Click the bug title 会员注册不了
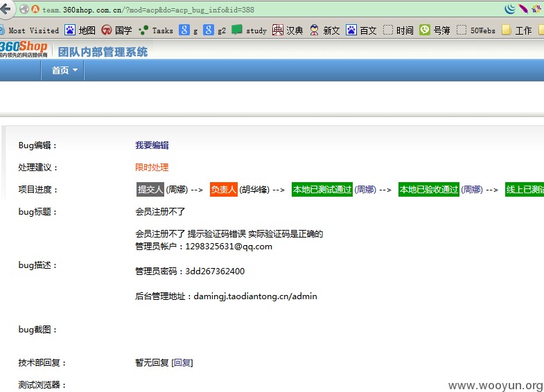Viewport: 544px width, 392px height. [x=160, y=212]
